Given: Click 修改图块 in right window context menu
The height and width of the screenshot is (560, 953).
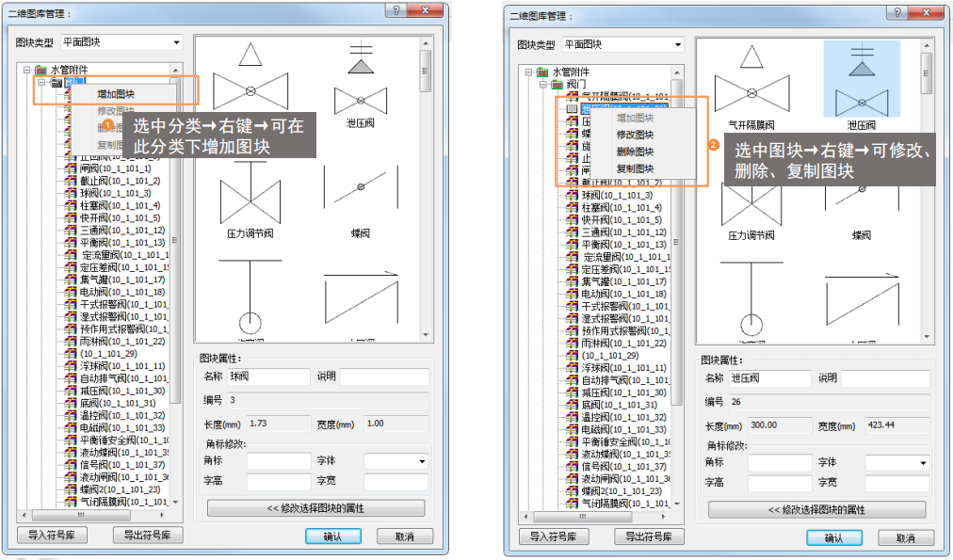Looking at the screenshot, I should [635, 135].
